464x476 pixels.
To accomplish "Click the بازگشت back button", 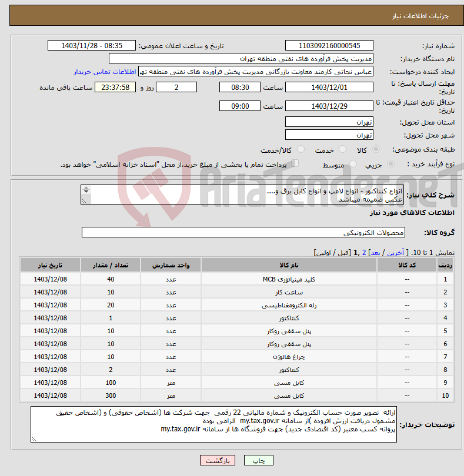I will click(x=218, y=461).
